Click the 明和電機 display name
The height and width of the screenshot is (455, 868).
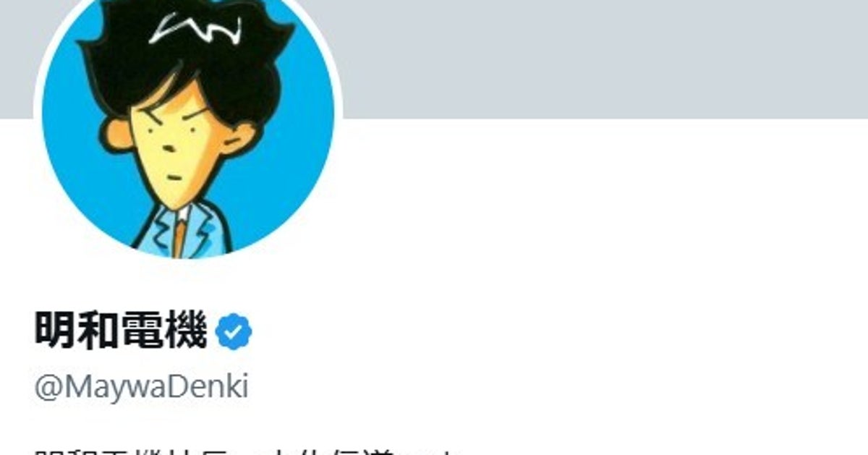point(121,330)
